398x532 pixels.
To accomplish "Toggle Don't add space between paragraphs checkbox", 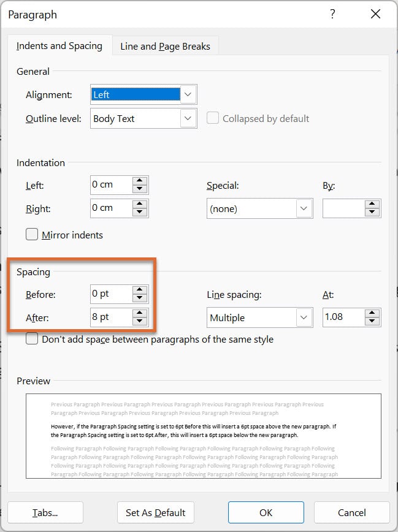I will tap(32, 339).
